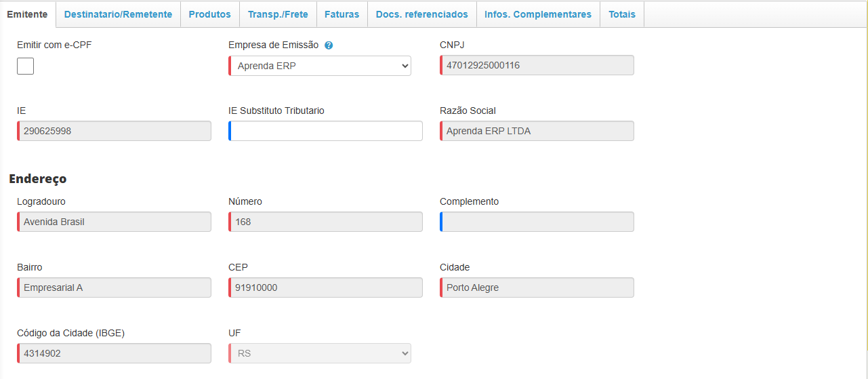Select the CEP input field
Image resolution: width=868 pixels, height=379 pixels.
point(326,287)
